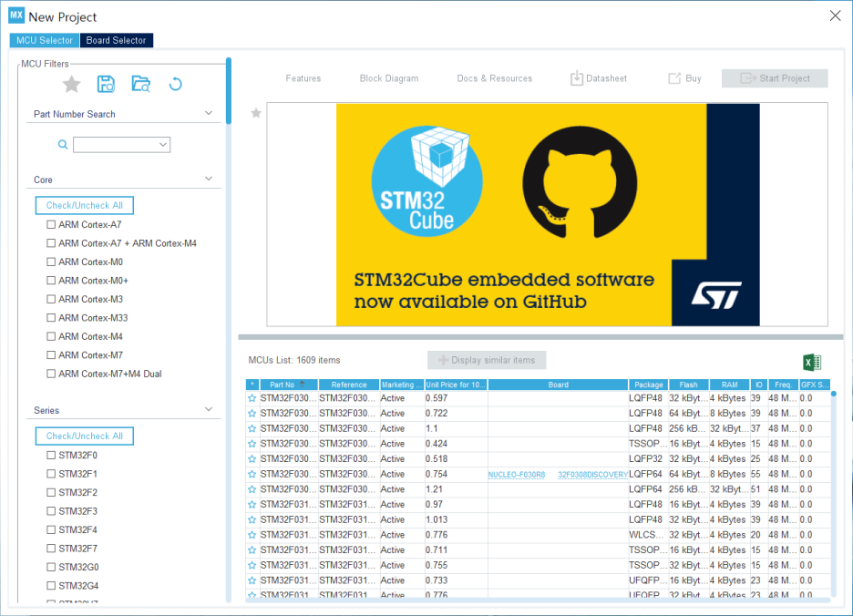Viewport: 853px width, 616px height.
Task: Collapse the Core filter section
Action: pyautogui.click(x=209, y=179)
